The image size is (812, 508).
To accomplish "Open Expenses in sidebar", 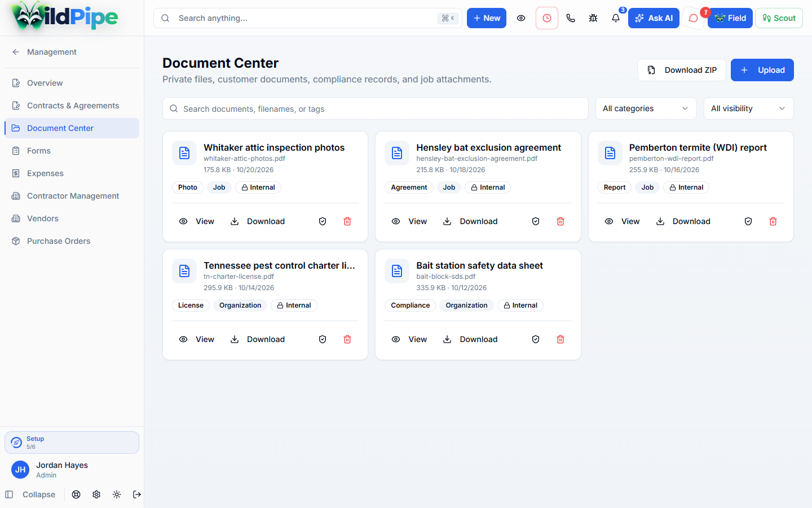I will pos(72,173).
